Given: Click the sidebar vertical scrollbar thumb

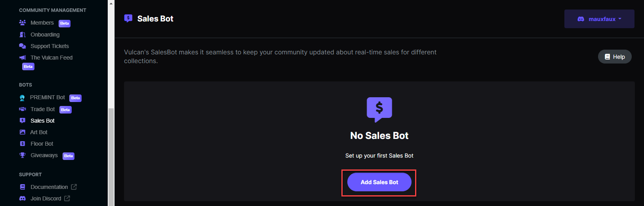Looking at the screenshot, I should pyautogui.click(x=111, y=157).
